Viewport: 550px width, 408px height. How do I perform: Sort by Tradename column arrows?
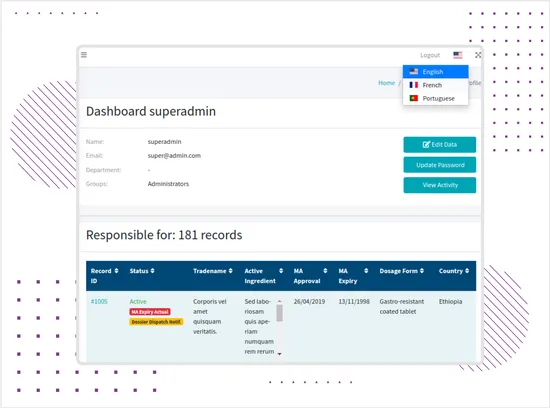click(x=230, y=271)
